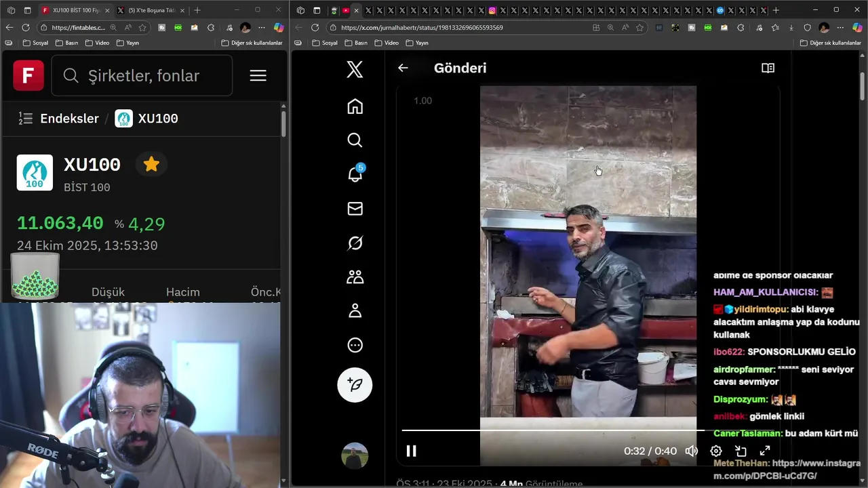Open Yayın bookmarks folder in right window

pyautogui.click(x=417, y=43)
